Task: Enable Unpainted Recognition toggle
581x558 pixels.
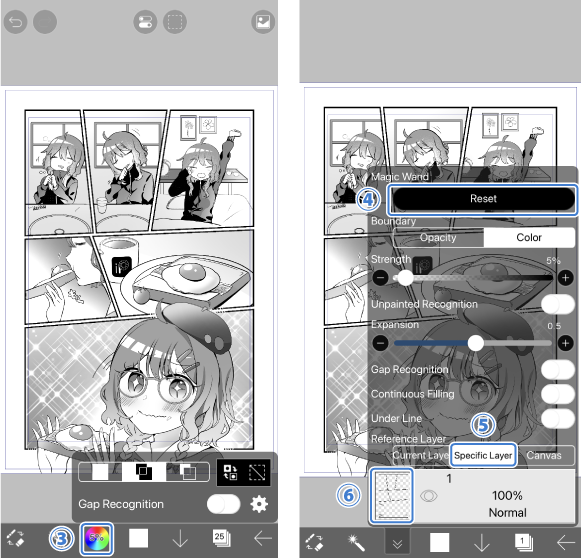Action: pos(558,305)
